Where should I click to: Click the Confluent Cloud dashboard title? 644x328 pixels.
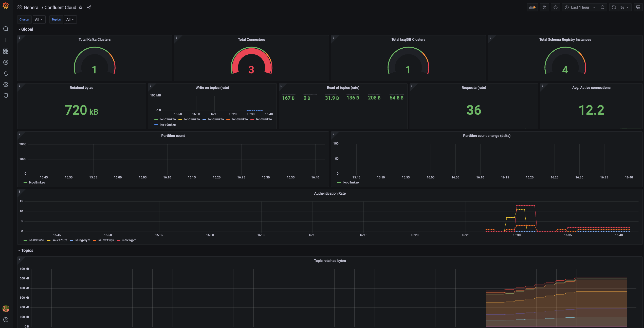60,7
